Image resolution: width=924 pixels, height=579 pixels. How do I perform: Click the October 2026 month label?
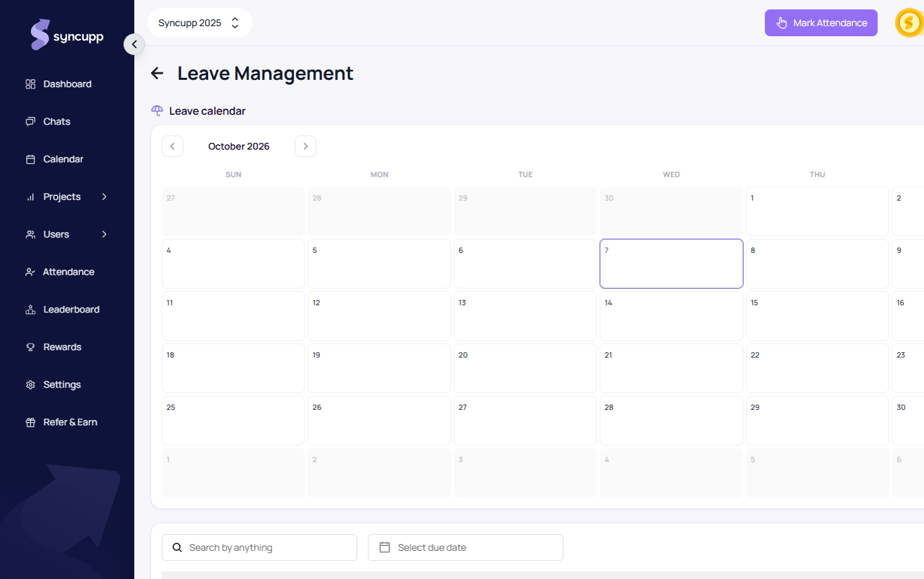(x=239, y=146)
